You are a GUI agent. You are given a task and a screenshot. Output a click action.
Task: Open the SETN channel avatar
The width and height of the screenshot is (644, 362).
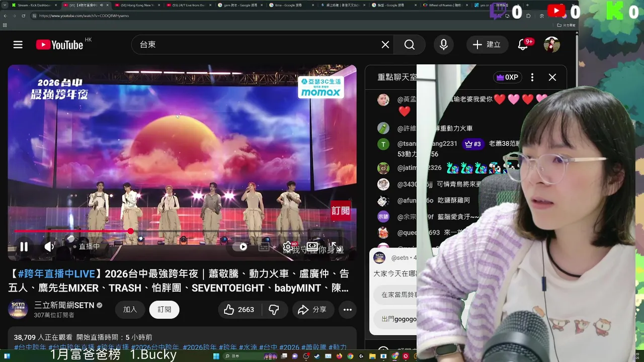coord(18,309)
